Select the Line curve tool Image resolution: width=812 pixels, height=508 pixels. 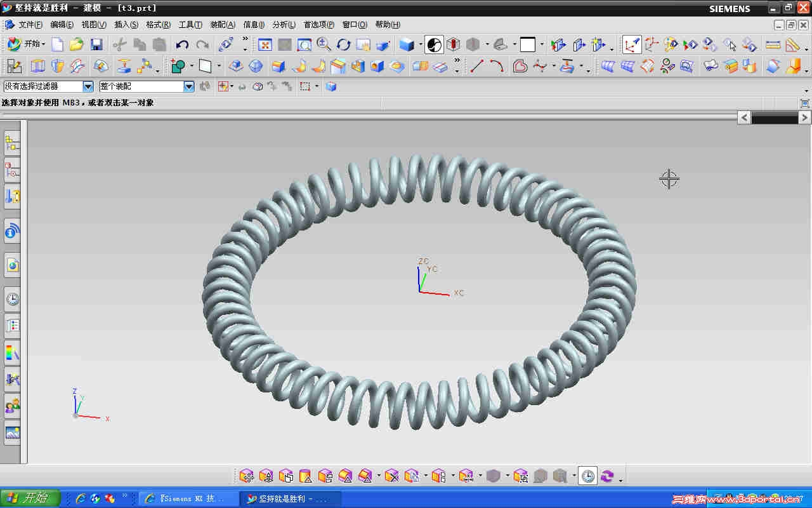pos(477,66)
